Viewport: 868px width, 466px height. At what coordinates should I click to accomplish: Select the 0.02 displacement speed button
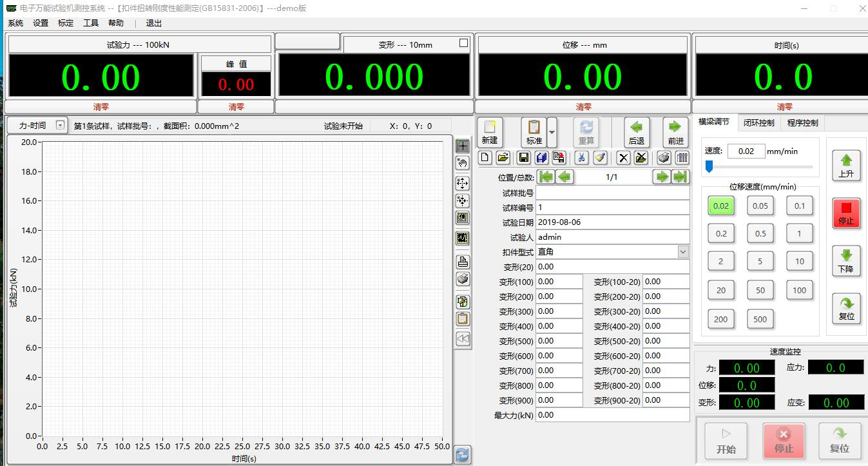721,206
